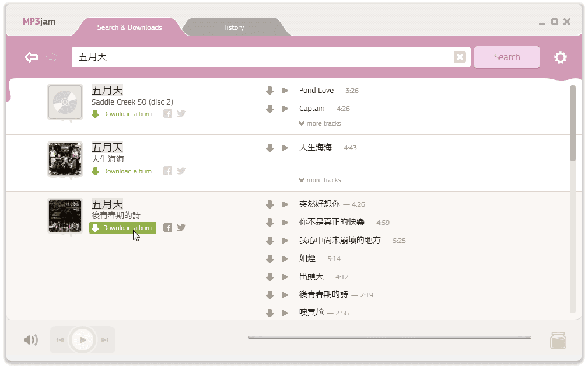The image size is (588, 368).
Task: Play the 你不是真正的快樂 track
Action: point(285,223)
